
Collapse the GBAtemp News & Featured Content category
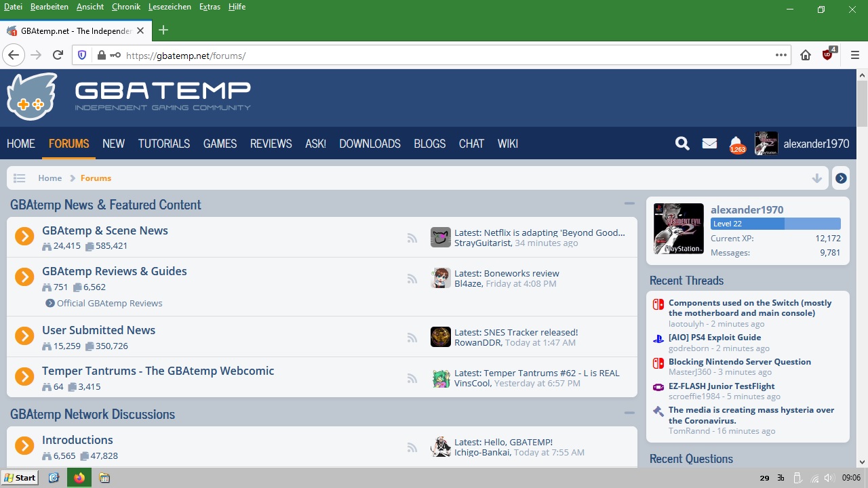tap(629, 203)
